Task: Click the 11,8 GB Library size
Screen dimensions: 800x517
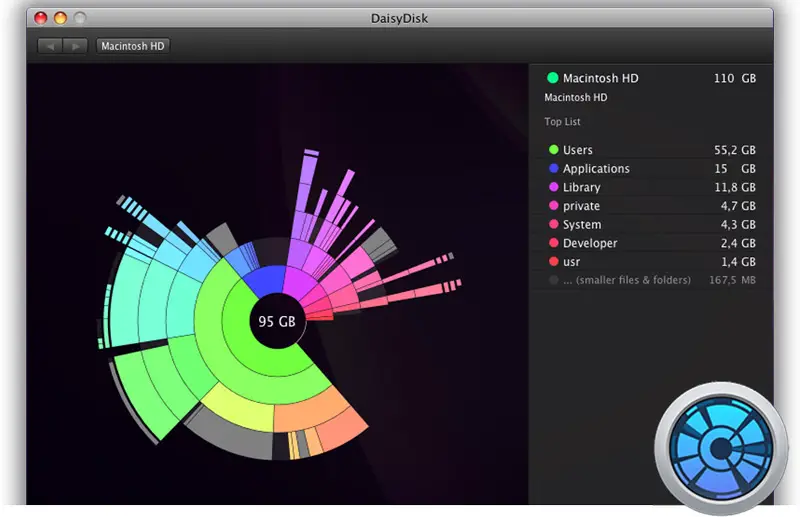Action: (735, 187)
